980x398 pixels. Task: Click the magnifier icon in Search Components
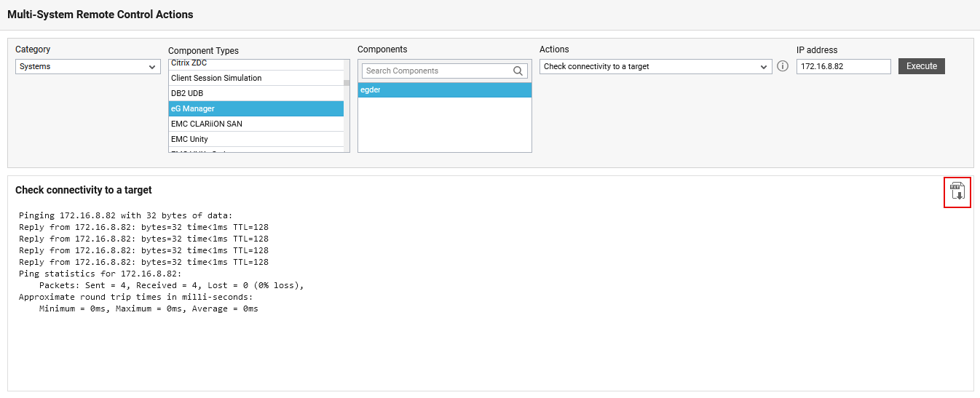[x=518, y=71]
